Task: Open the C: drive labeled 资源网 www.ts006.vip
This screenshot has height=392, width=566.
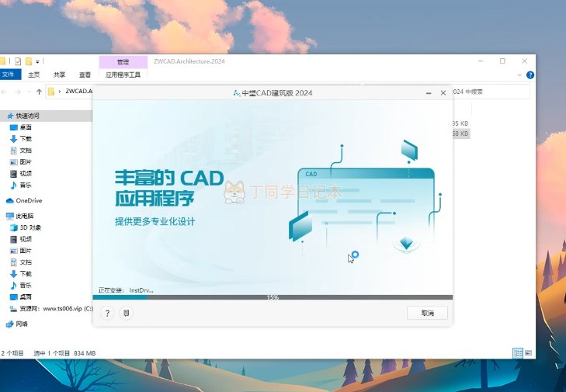Action: (51, 309)
